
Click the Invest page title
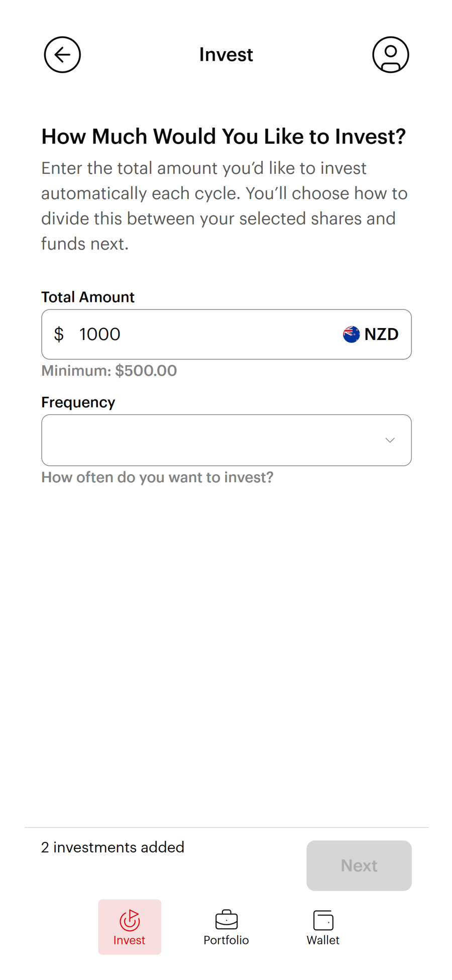click(226, 54)
